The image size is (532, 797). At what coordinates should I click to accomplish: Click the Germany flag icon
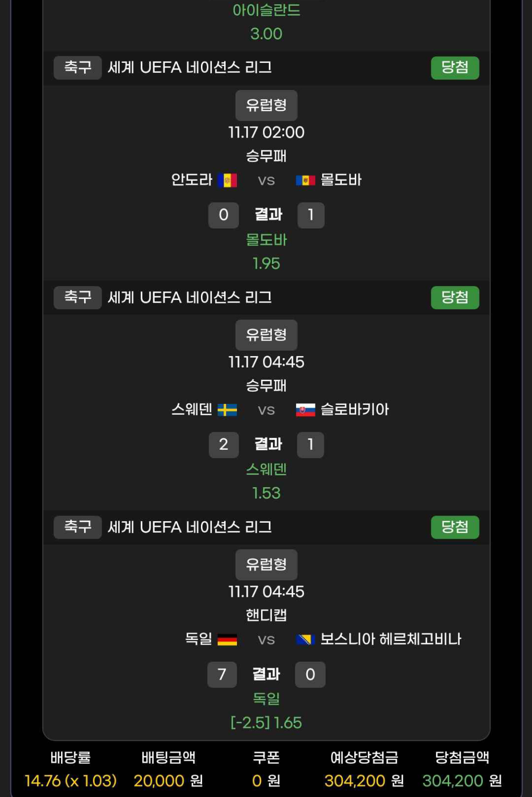pyautogui.click(x=227, y=639)
